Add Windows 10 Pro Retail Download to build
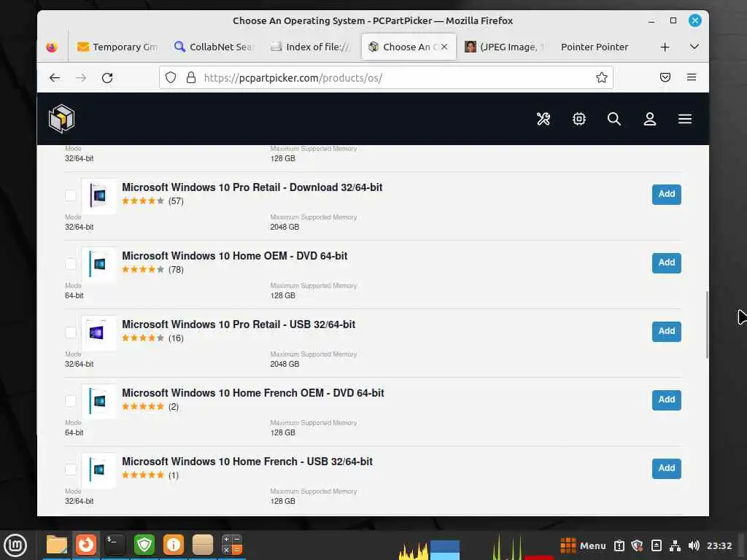Screen dimensions: 747x560 (666, 194)
